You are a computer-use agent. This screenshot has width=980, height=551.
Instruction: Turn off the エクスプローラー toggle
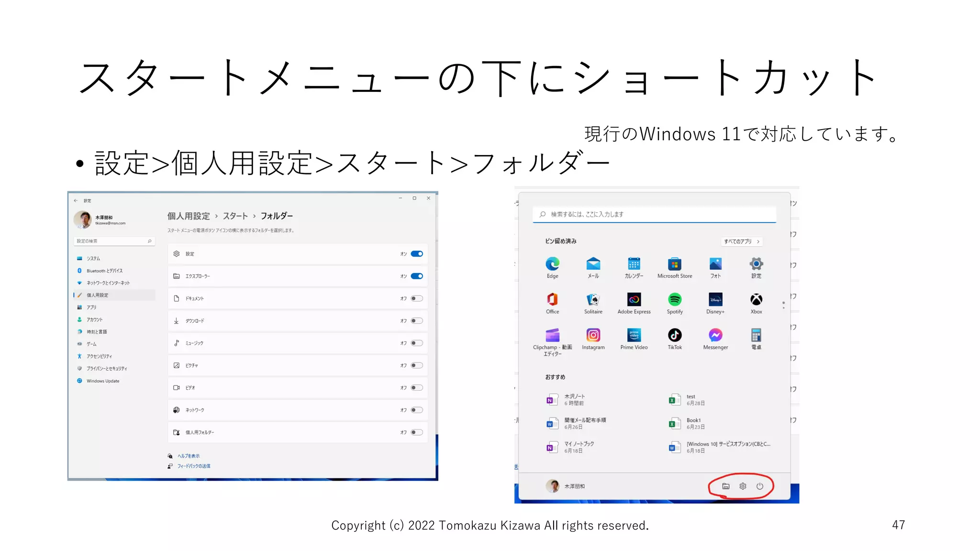pyautogui.click(x=417, y=276)
